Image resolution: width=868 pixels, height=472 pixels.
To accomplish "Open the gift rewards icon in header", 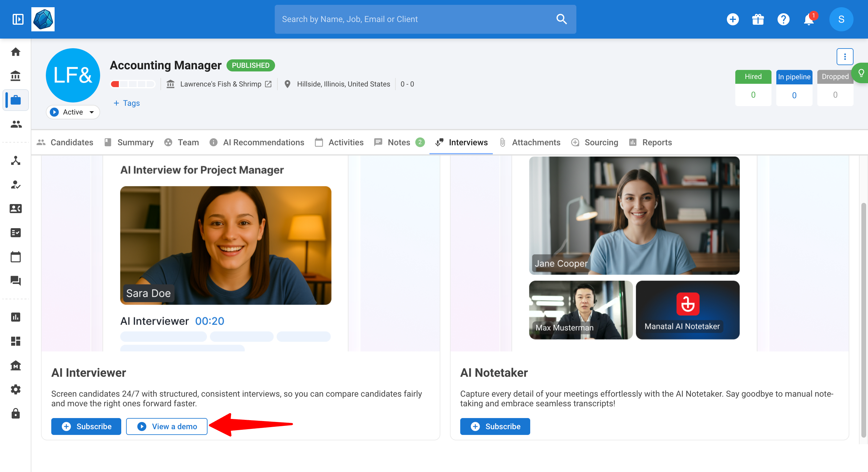I will [758, 19].
